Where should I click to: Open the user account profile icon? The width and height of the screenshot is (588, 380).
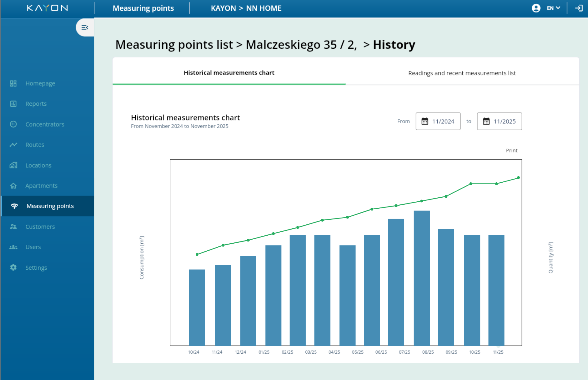[x=536, y=8]
